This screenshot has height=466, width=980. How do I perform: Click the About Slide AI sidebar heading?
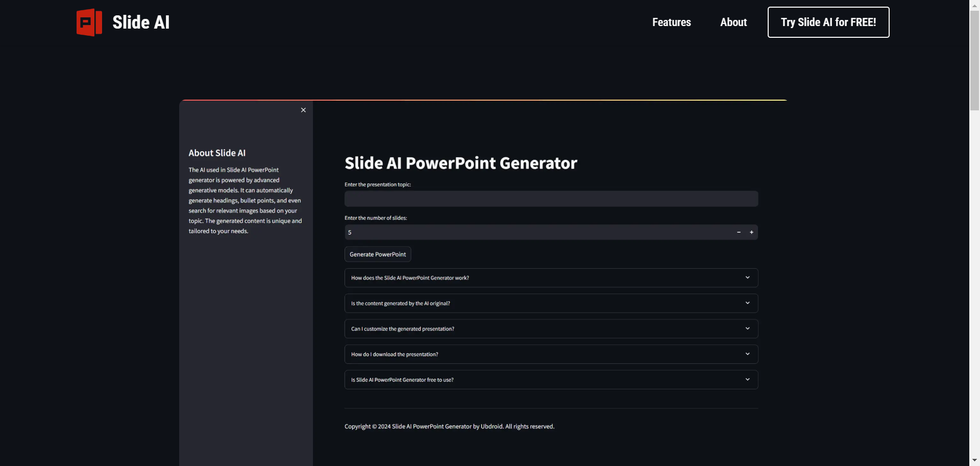(x=217, y=153)
